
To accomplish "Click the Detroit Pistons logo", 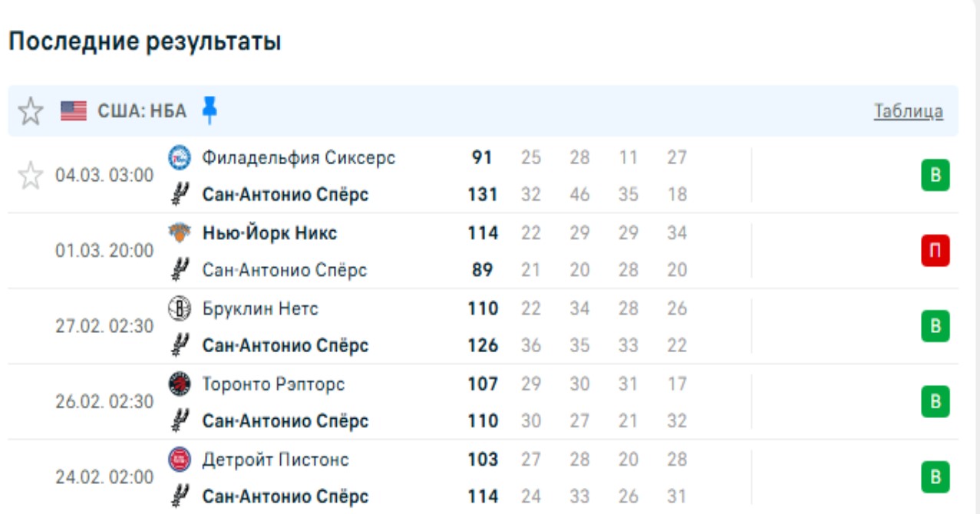I will [x=179, y=460].
